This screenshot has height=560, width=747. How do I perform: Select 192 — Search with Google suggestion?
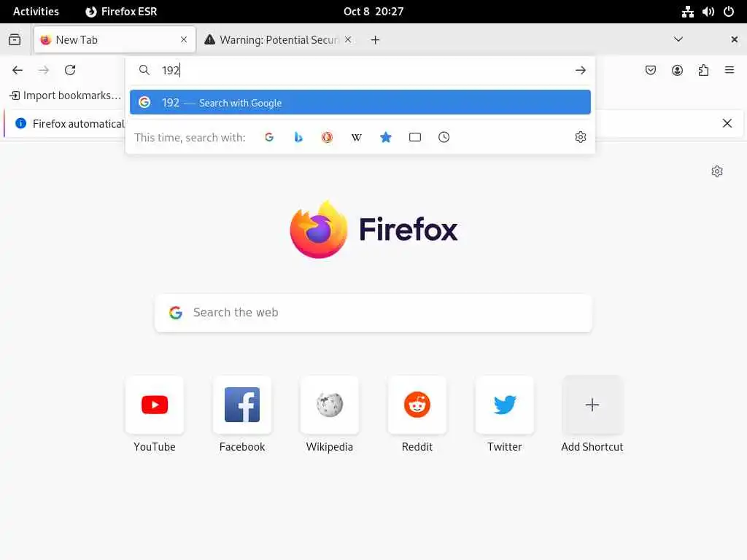click(360, 102)
